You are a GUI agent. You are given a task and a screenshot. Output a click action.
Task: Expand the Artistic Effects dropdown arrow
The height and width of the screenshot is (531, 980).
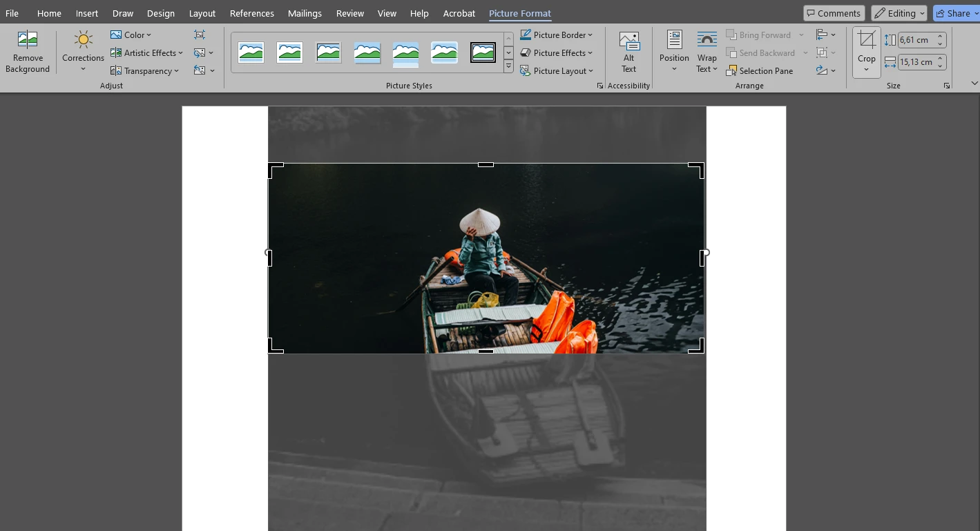tap(180, 53)
